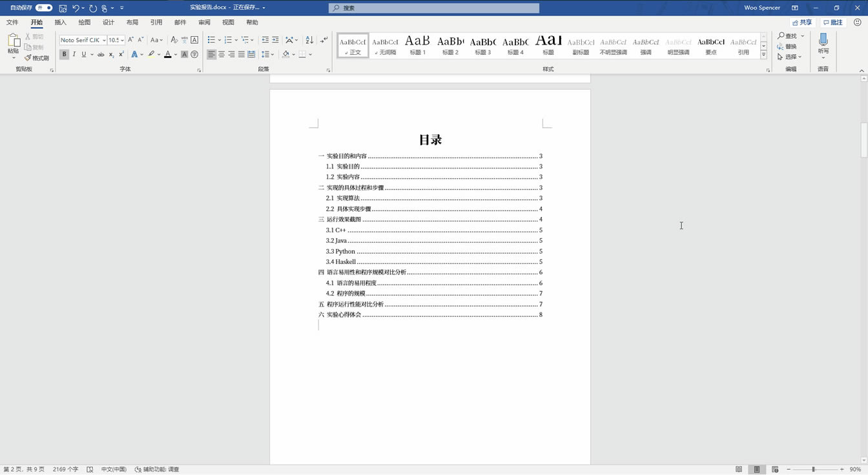The image size is (868, 475).
Task: Open the 插入 (Insert) ribbon tab
Action: pyautogui.click(x=60, y=23)
